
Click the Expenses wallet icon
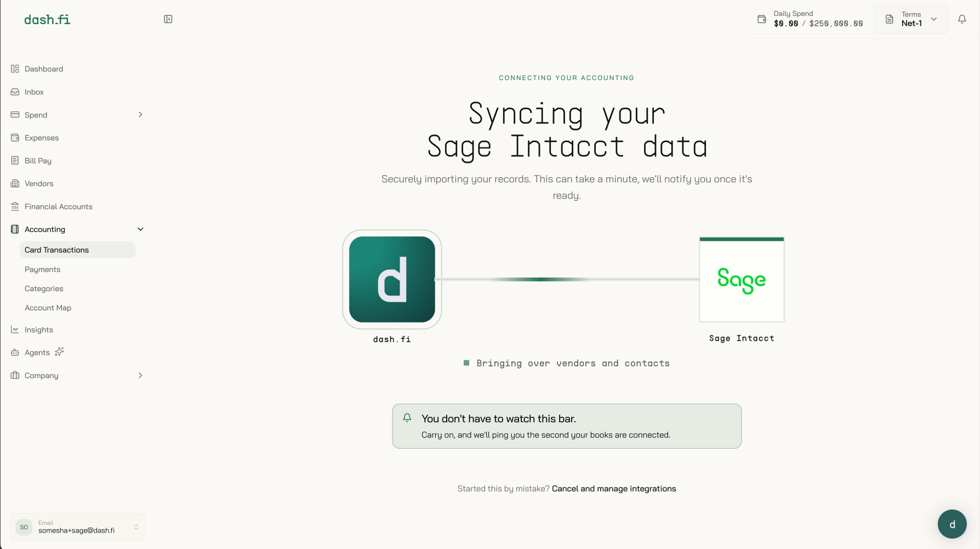click(x=15, y=138)
